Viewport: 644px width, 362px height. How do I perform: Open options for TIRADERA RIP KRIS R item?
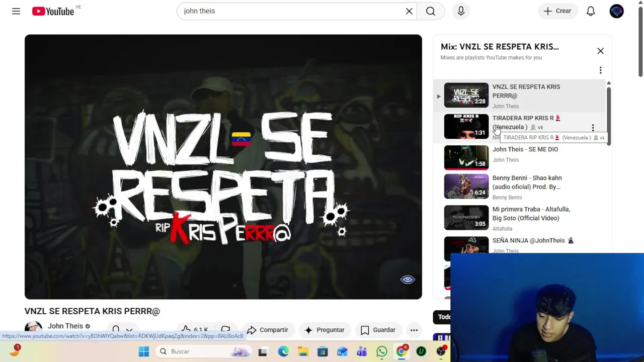click(593, 128)
